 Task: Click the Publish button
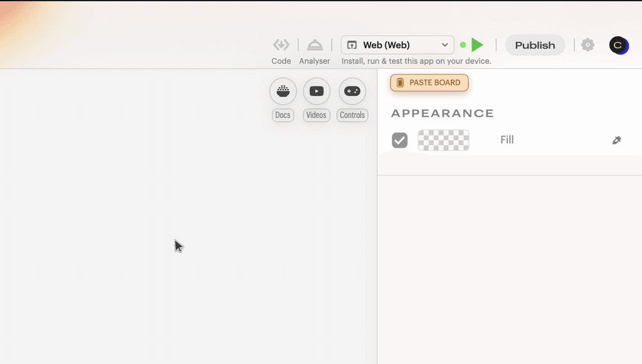535,44
